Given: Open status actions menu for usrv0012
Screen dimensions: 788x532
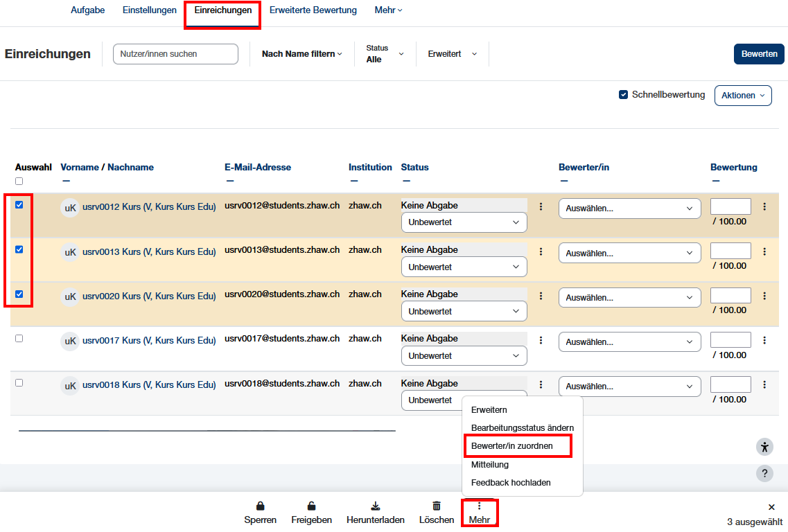Looking at the screenshot, I should [541, 207].
